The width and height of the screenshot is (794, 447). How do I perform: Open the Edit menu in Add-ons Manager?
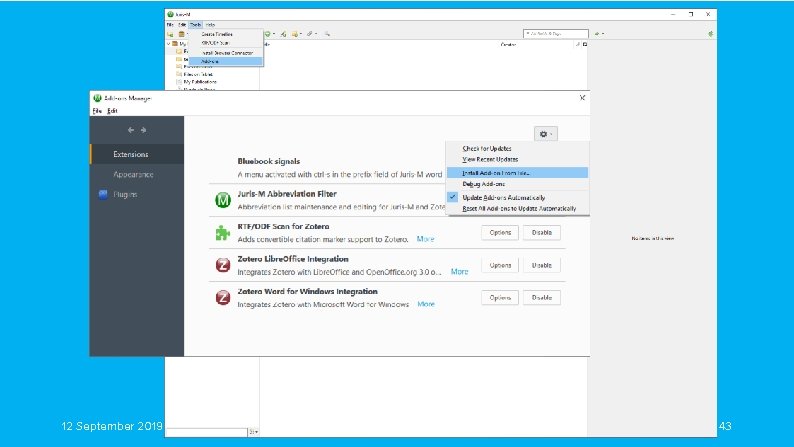tap(112, 110)
